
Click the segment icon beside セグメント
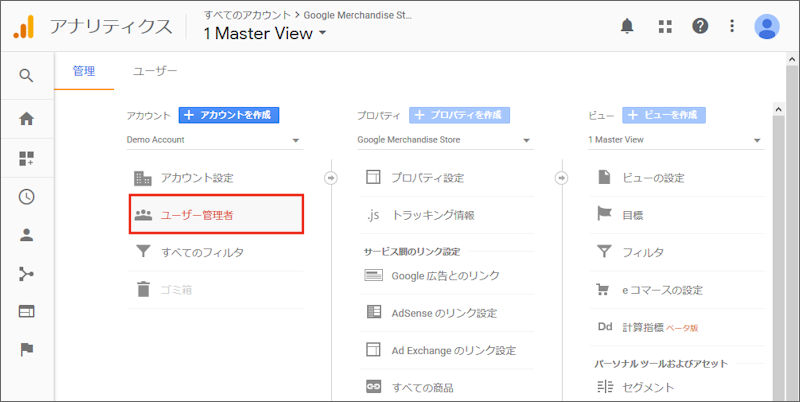pyautogui.click(x=605, y=387)
